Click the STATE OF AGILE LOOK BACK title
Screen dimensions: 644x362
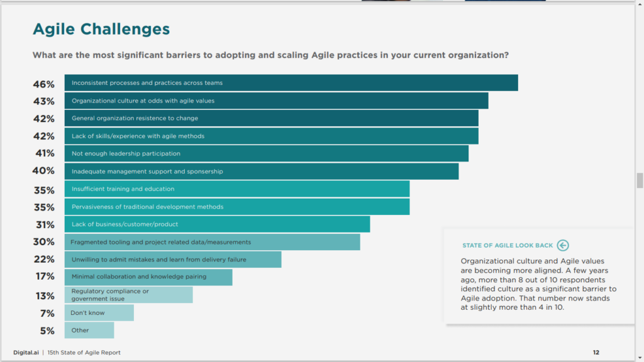(508, 246)
